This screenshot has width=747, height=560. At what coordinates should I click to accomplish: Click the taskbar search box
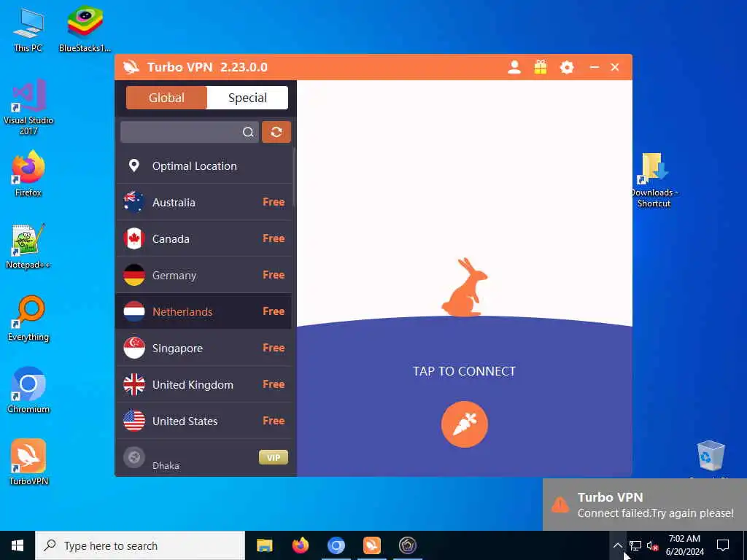pos(140,545)
